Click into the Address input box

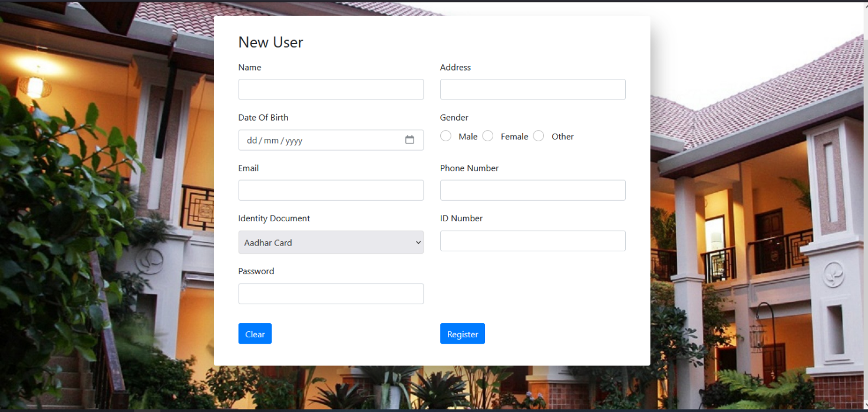[532, 89]
